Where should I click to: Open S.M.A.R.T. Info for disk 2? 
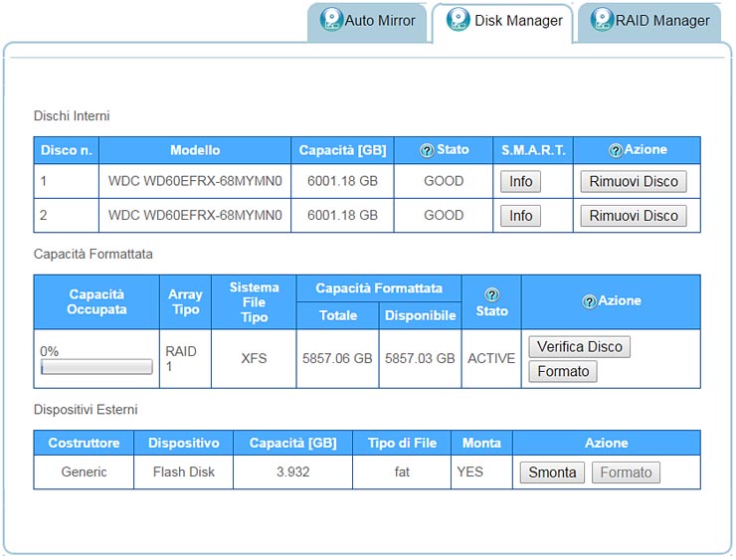click(x=520, y=216)
